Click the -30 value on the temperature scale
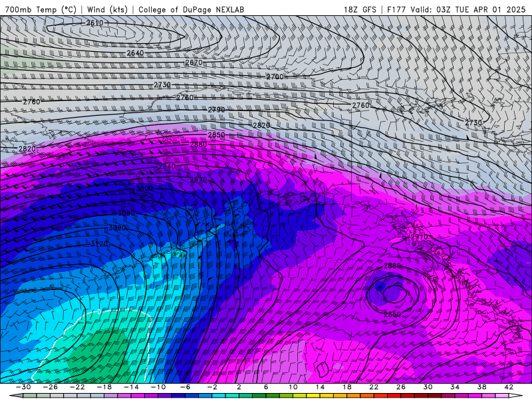 23,387
